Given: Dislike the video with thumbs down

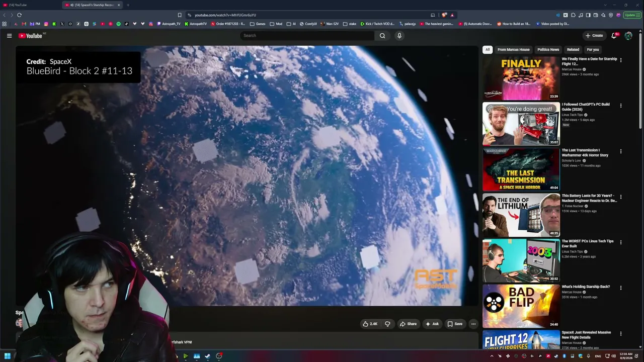Looking at the screenshot, I should click(x=387, y=324).
